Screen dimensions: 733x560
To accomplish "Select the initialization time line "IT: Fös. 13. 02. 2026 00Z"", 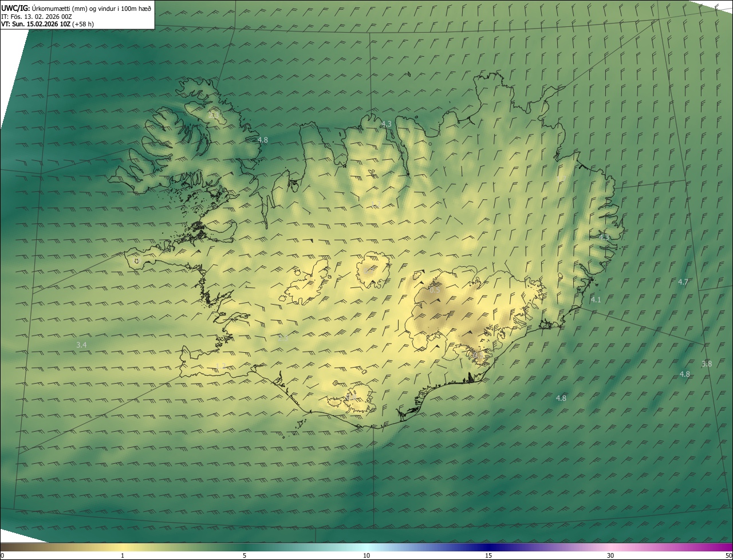I will coord(37,17).
